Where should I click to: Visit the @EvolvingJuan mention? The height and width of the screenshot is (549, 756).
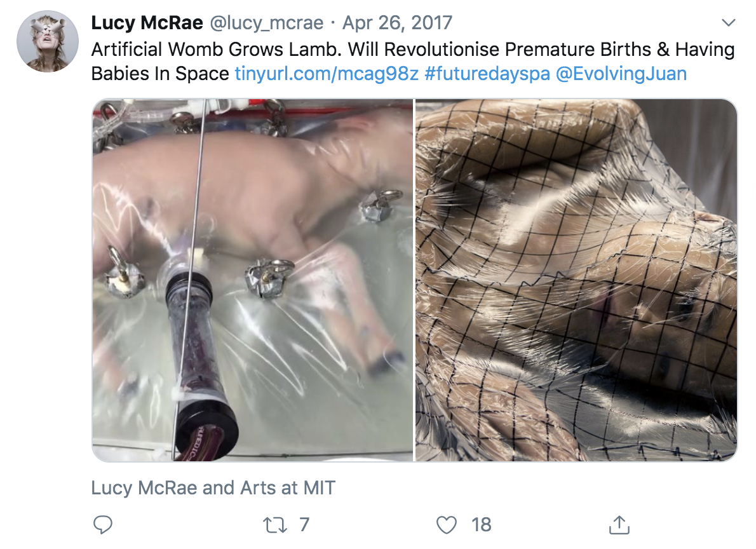pos(621,74)
